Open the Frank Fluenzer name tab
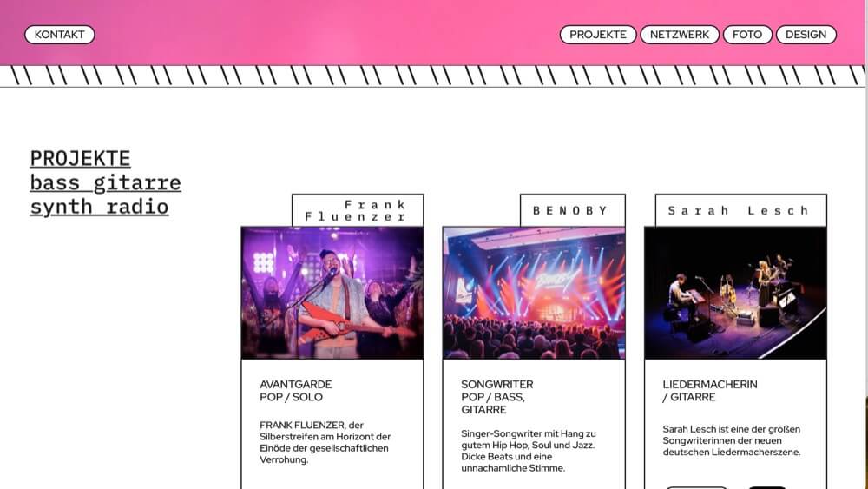The image size is (868, 489). tap(358, 210)
